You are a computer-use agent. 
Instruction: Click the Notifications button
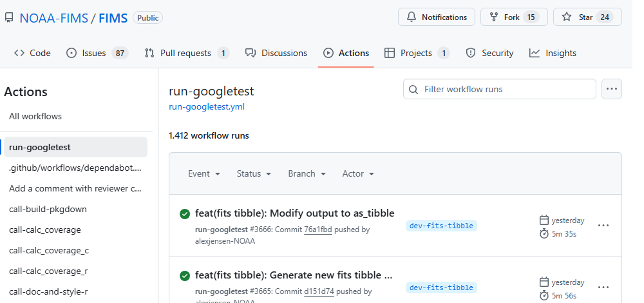[436, 17]
